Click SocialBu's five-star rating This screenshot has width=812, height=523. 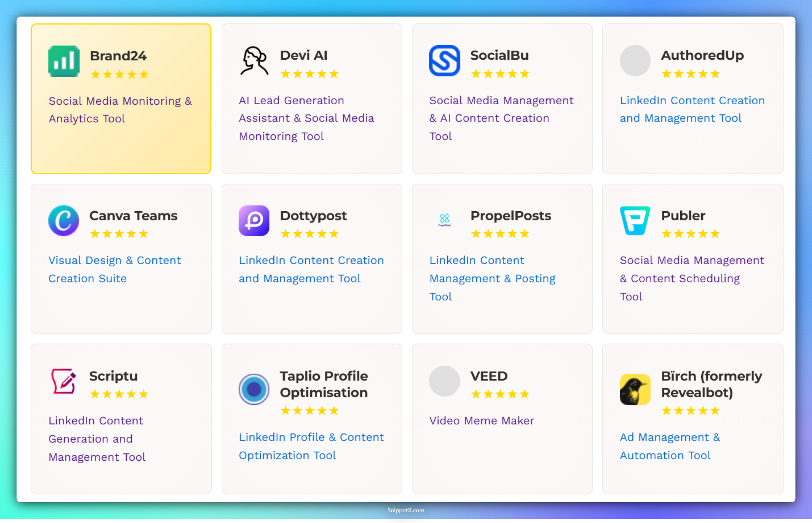pyautogui.click(x=500, y=74)
